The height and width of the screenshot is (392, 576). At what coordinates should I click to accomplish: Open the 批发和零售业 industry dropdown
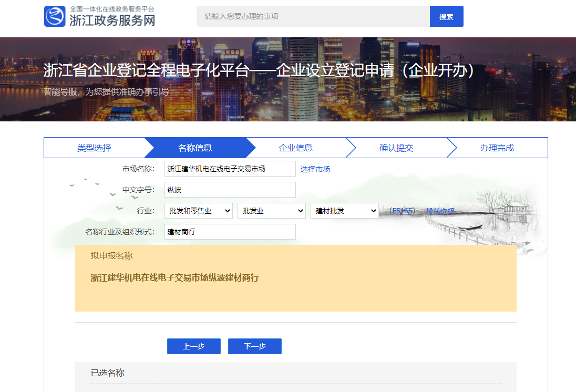(x=199, y=210)
